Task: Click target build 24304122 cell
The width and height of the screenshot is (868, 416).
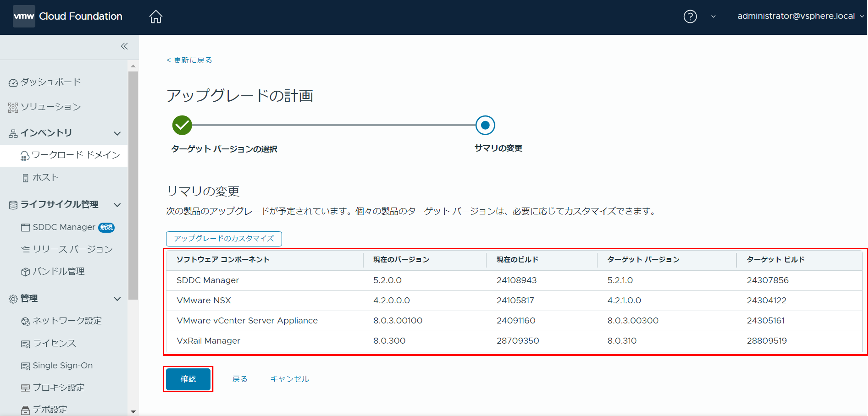Action: pyautogui.click(x=766, y=301)
